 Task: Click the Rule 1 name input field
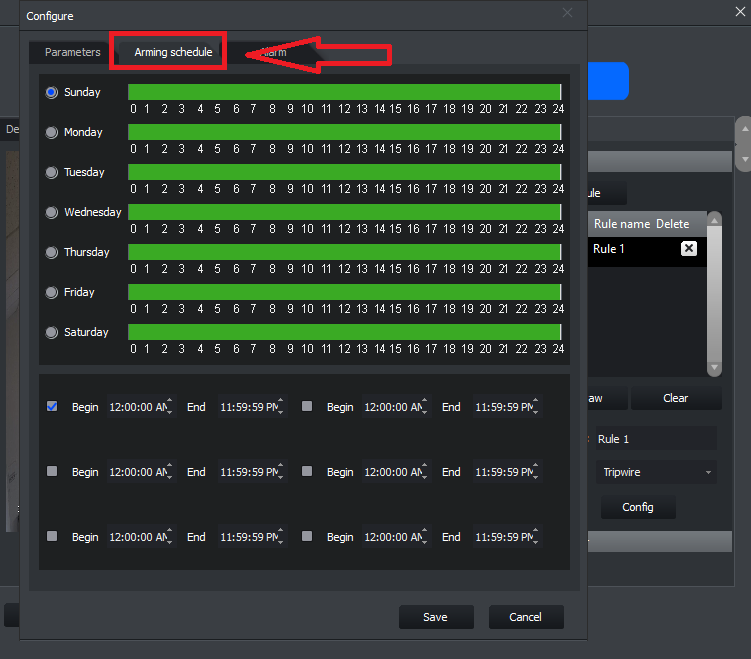coord(656,439)
